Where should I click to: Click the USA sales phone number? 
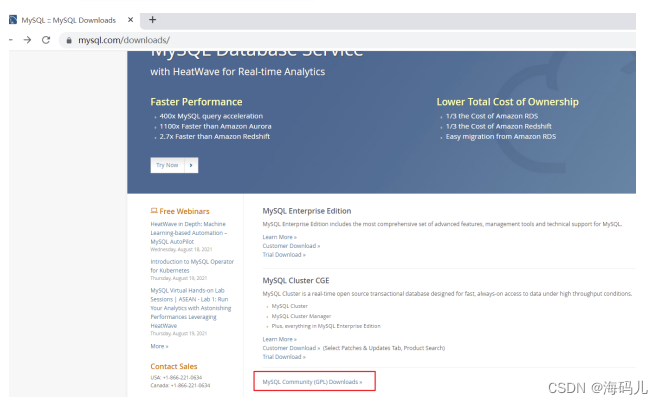182,377
